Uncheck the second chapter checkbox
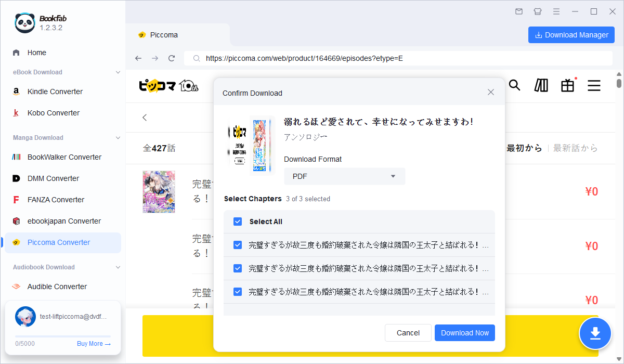Image resolution: width=624 pixels, height=364 pixels. (x=238, y=268)
